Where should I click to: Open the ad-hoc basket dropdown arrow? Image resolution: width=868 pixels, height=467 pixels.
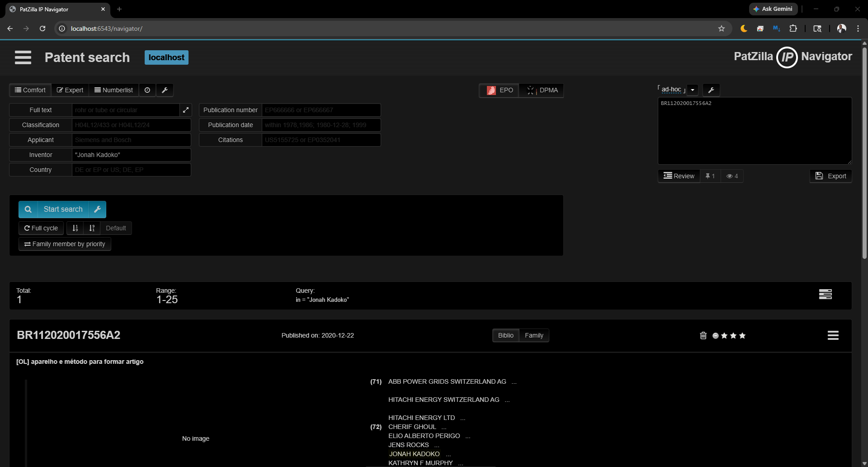pos(693,90)
